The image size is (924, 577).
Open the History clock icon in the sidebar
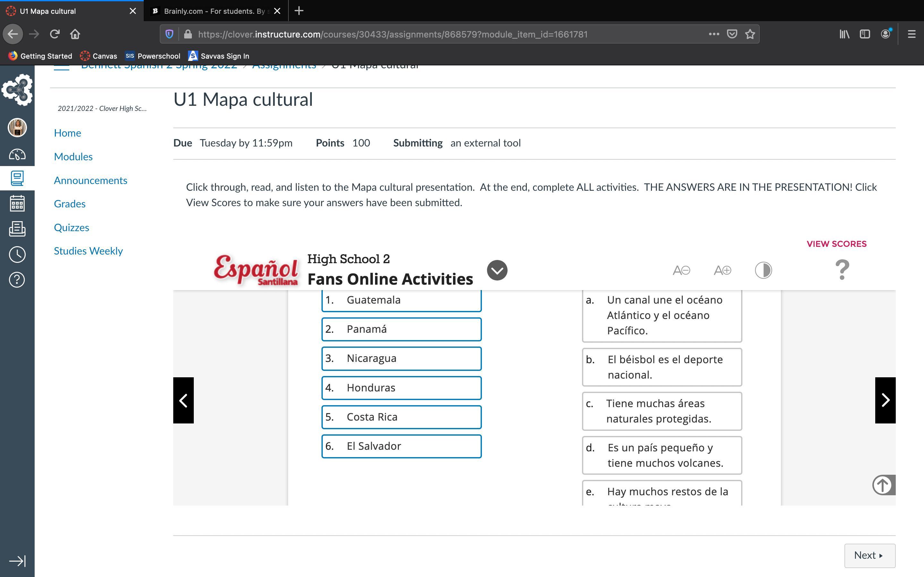point(17,255)
